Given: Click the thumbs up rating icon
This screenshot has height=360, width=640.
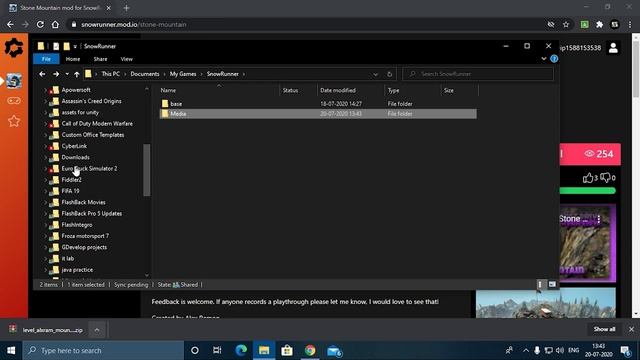Looking at the screenshot, I should click(588, 178).
